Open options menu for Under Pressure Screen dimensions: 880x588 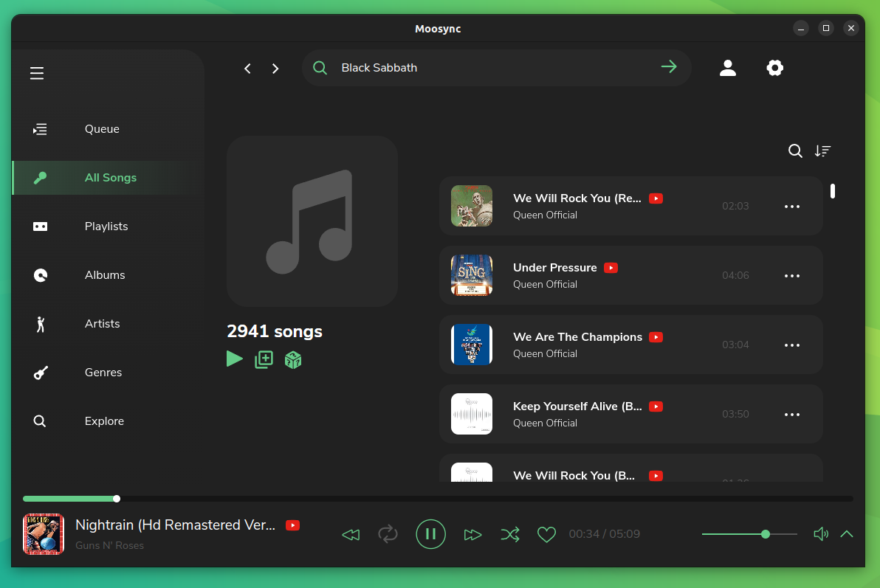[x=792, y=275]
